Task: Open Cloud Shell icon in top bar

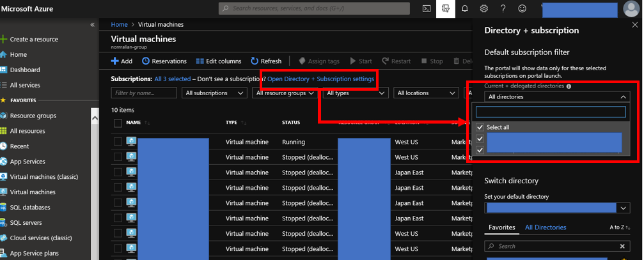Action: [427, 8]
